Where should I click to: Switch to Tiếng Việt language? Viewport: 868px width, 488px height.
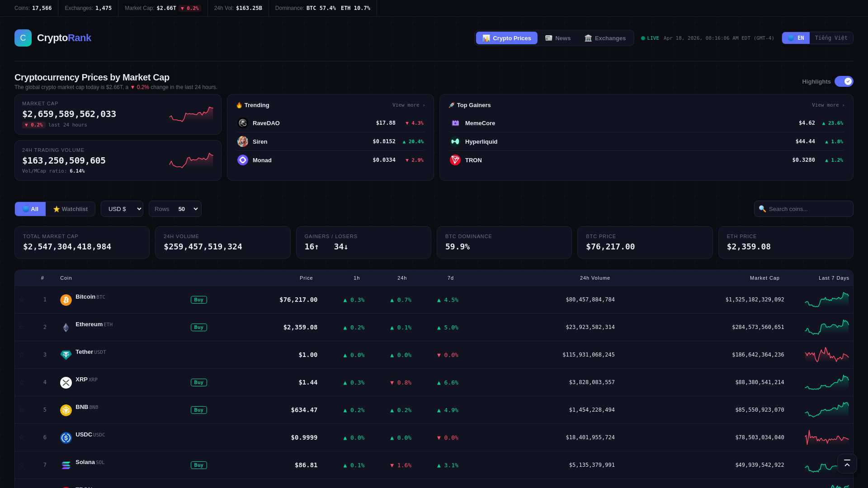[x=831, y=38]
